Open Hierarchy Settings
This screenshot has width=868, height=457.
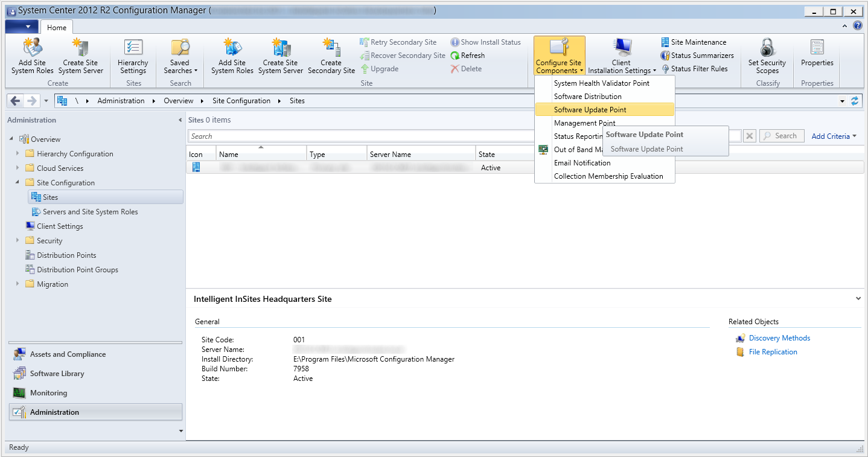(133, 56)
